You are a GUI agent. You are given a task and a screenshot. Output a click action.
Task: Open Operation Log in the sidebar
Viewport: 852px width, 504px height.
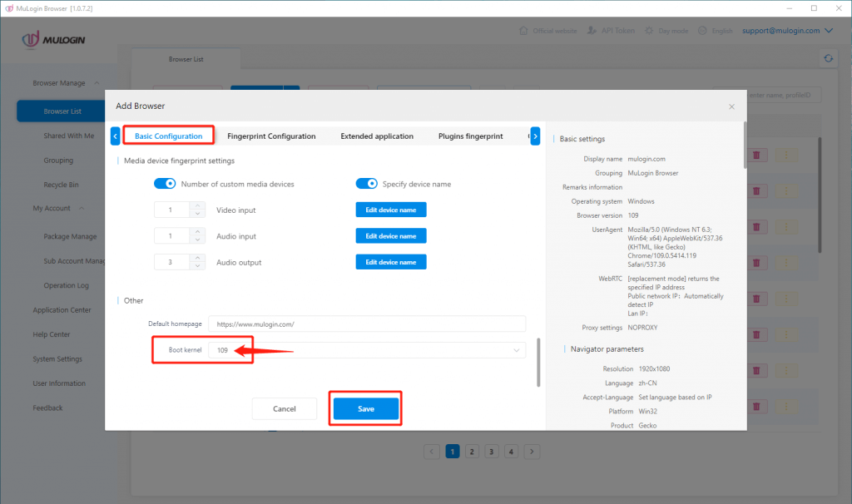pyautogui.click(x=66, y=285)
